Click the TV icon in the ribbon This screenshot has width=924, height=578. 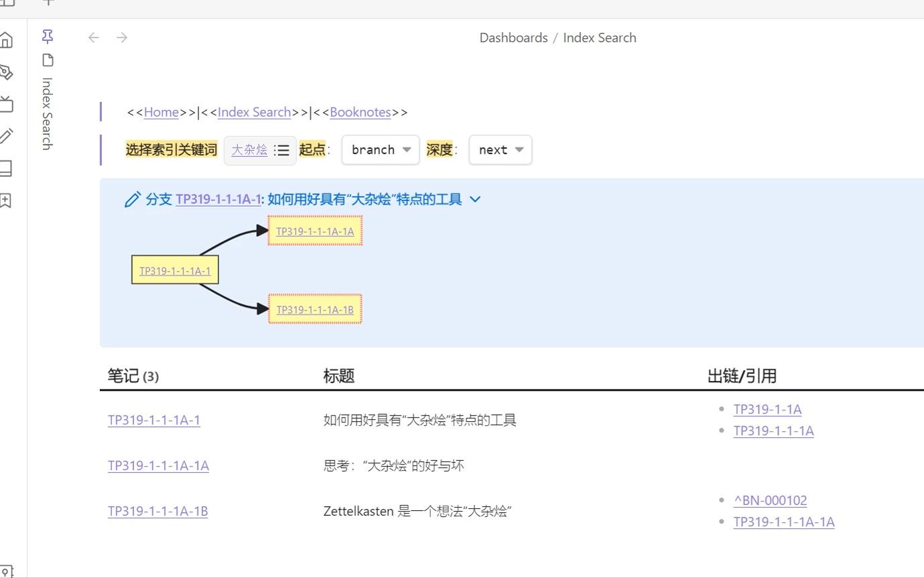(5, 104)
